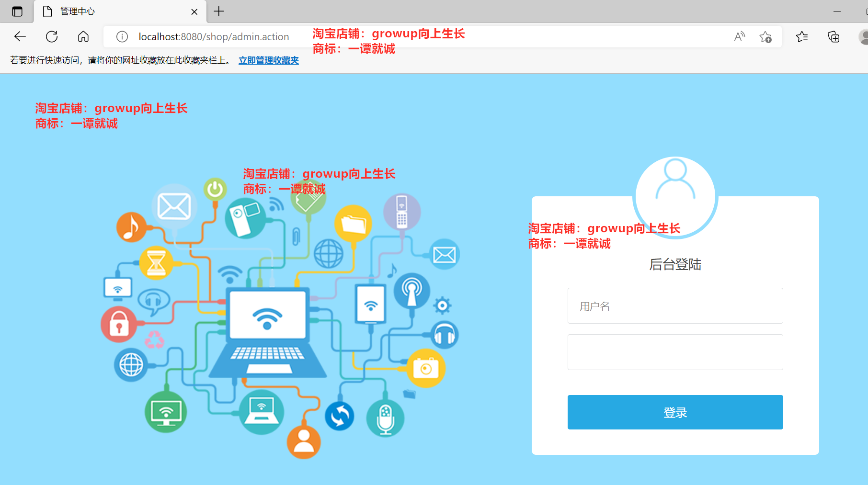The width and height of the screenshot is (868, 485).
Task: Click the browser back arrow
Action: click(20, 36)
